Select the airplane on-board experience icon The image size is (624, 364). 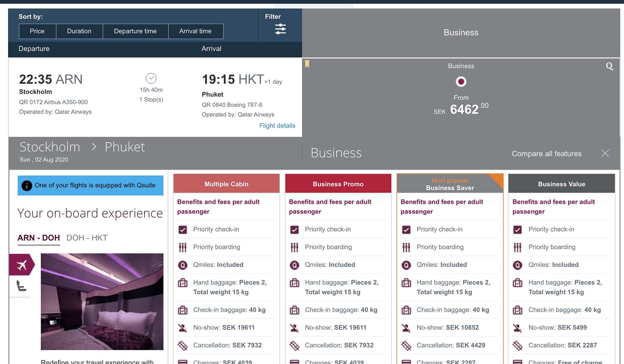click(21, 265)
